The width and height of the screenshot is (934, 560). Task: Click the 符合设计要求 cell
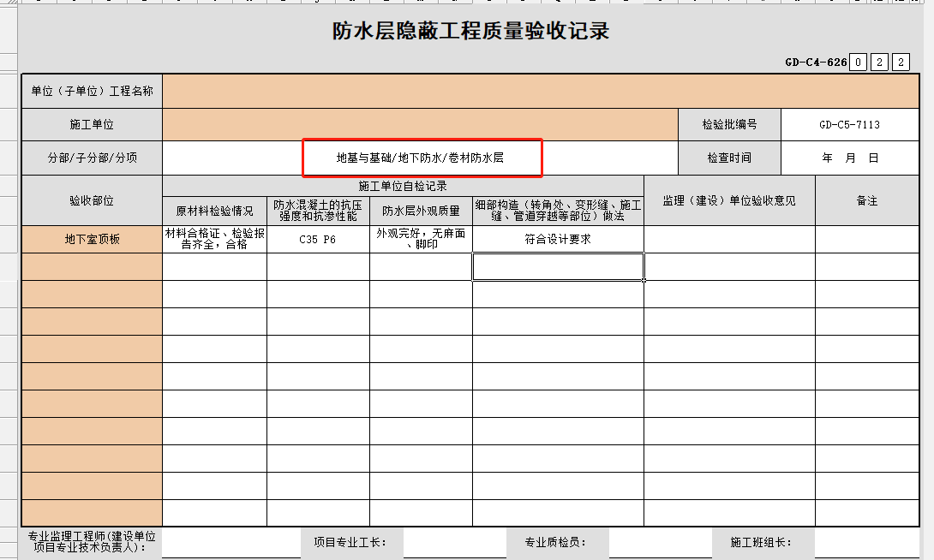pyautogui.click(x=558, y=240)
